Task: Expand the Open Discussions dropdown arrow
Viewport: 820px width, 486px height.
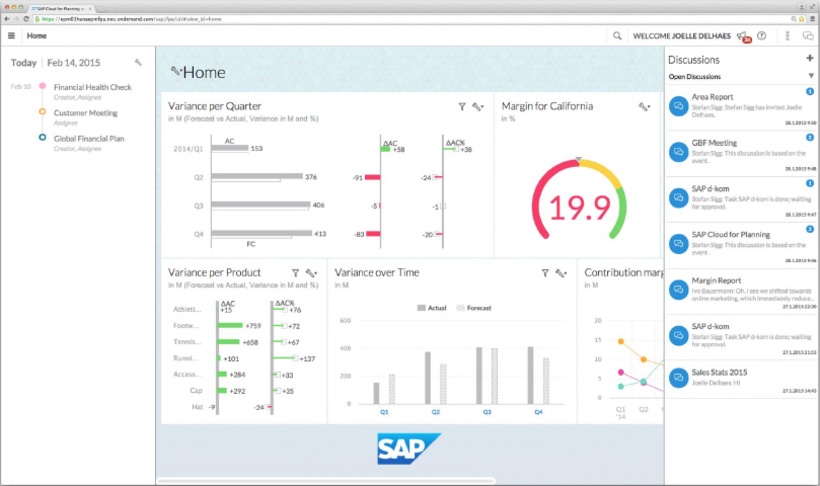Action: (811, 76)
